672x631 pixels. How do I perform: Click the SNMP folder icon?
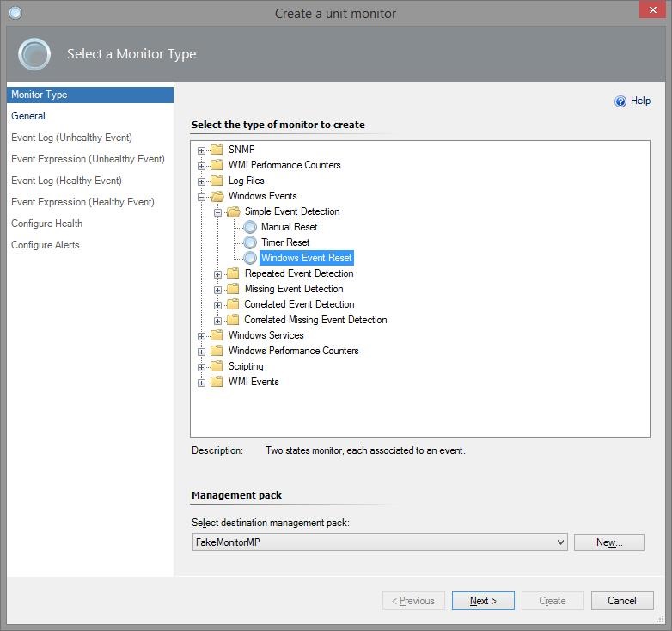coord(217,150)
